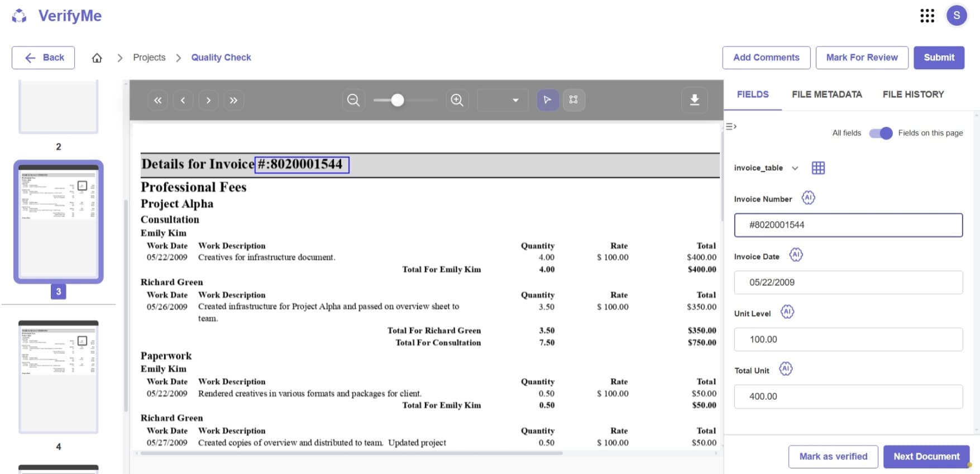
Task: Open invoice_table grid view icon
Action: [x=818, y=168]
